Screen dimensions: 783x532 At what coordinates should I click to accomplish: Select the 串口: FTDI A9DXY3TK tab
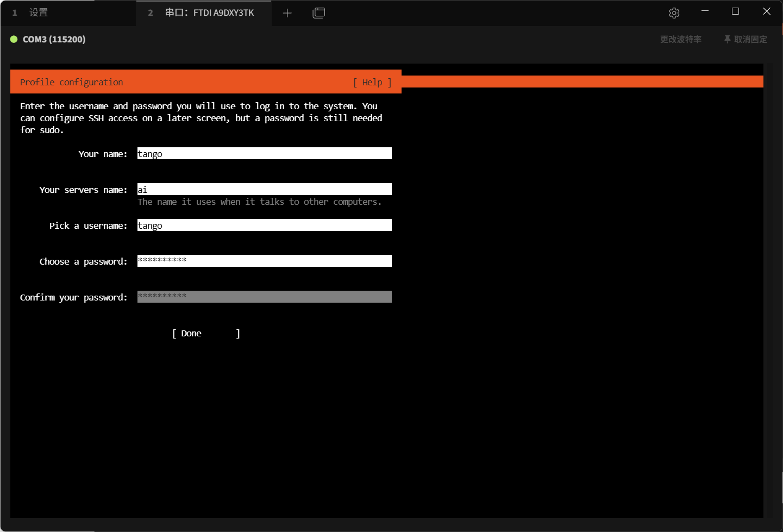pyautogui.click(x=209, y=12)
